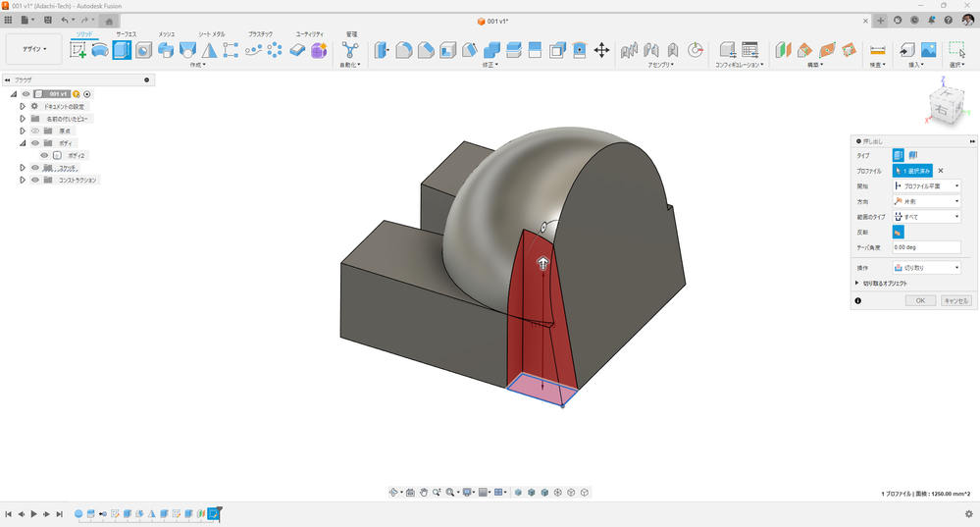The width and height of the screenshot is (980, 527).
Task: Open the data panel grid icon
Action: 8,20
